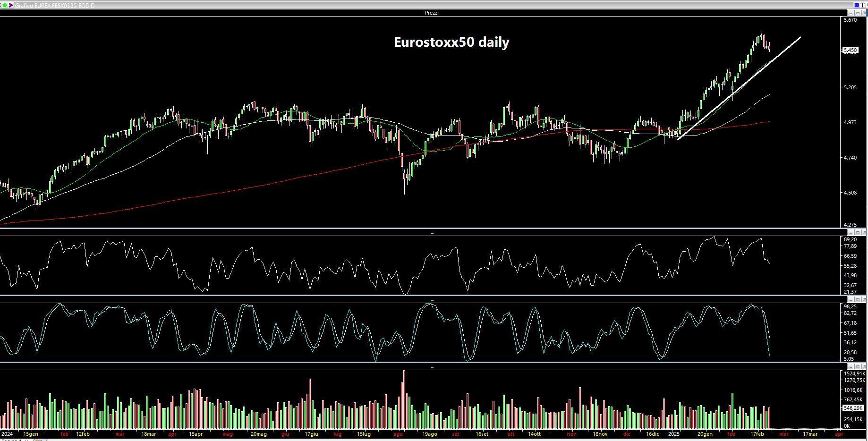This screenshot has width=868, height=441.
Task: Click the 15apr date label
Action: (196, 434)
